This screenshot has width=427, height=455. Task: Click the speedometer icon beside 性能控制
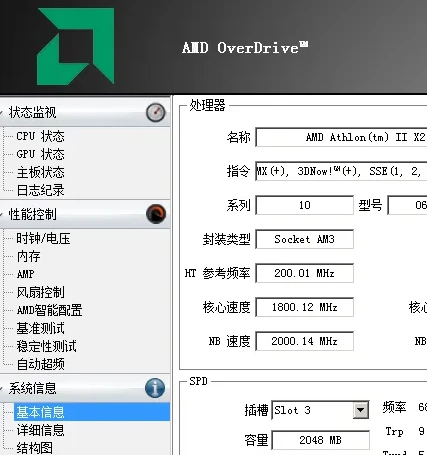[x=156, y=214]
